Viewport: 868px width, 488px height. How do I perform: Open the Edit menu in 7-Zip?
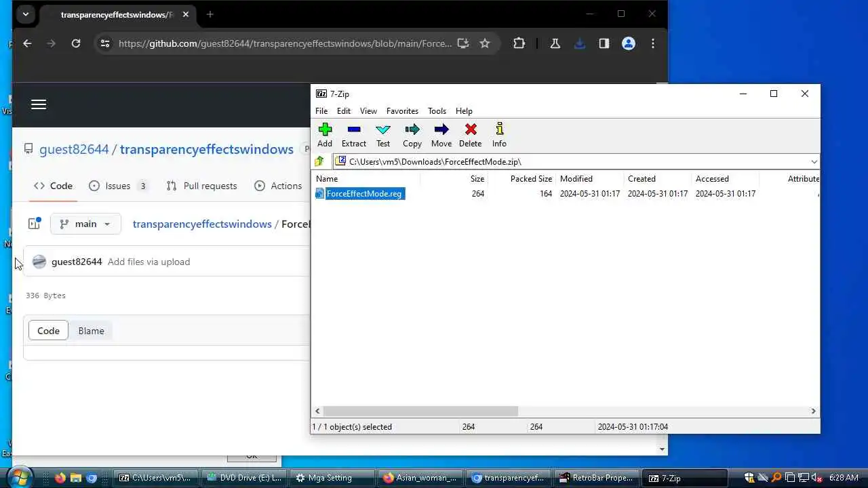point(344,111)
